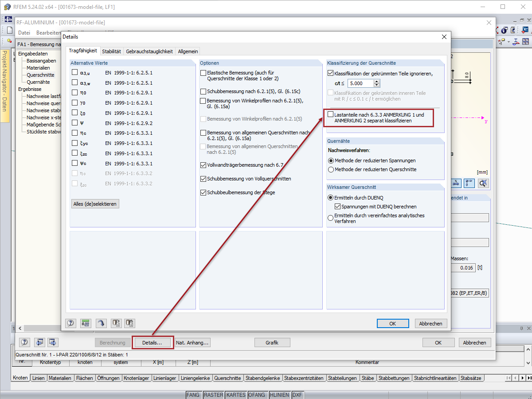532x399 pixels.
Task: Enable the highlighted Lastanteile nach 6.3.3 checkbox
Action: coord(330,114)
